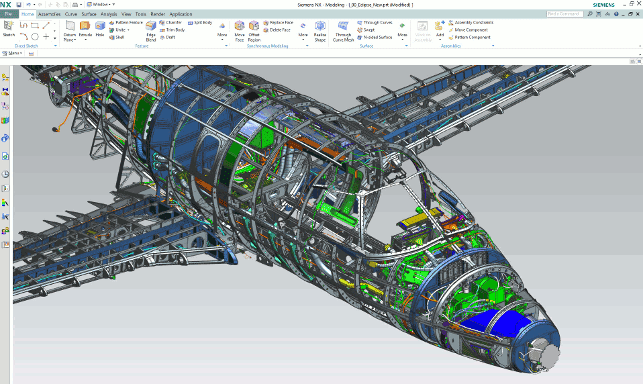Click the Move Face tool

(x=239, y=31)
